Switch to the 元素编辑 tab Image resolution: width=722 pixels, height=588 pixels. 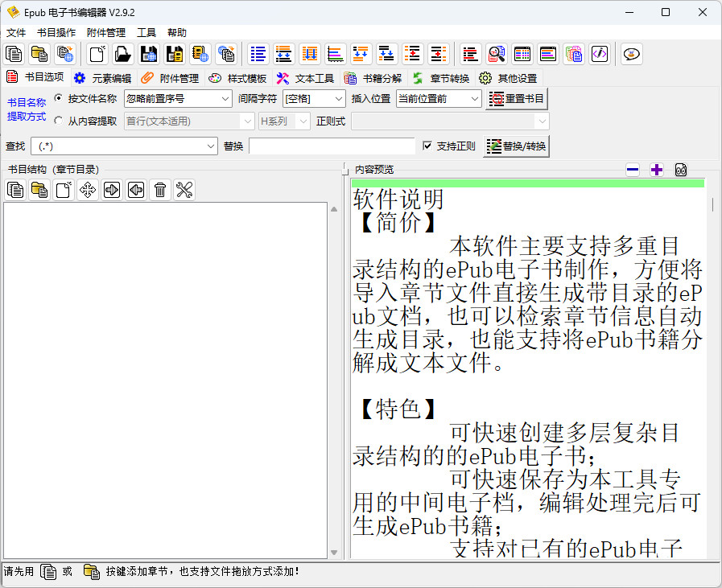pos(104,78)
